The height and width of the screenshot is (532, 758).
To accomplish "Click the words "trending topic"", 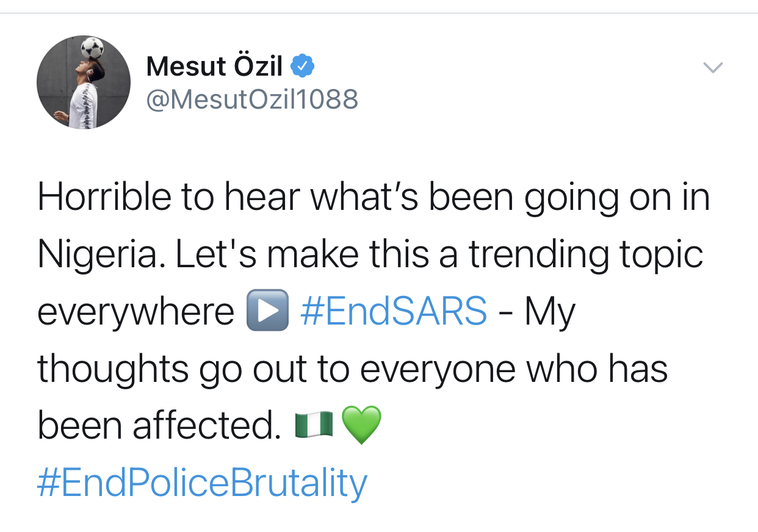I will click(x=586, y=254).
